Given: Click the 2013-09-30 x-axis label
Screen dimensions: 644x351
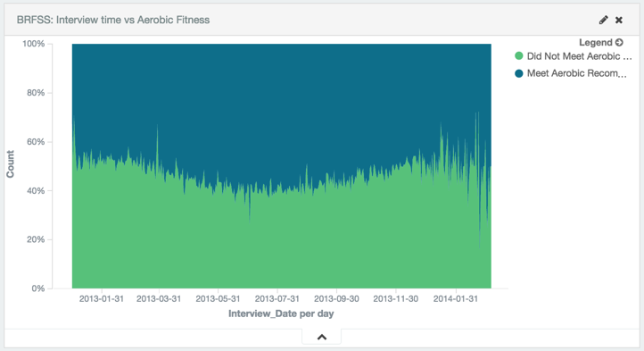Looking at the screenshot, I should click(336, 298).
